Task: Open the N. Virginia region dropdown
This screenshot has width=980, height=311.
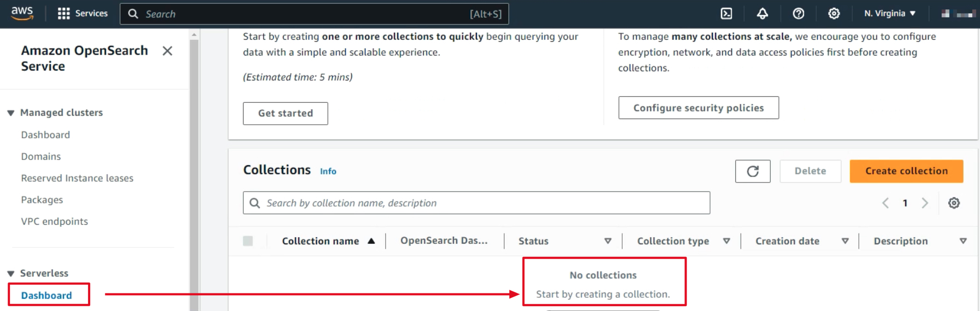Action: coord(889,14)
